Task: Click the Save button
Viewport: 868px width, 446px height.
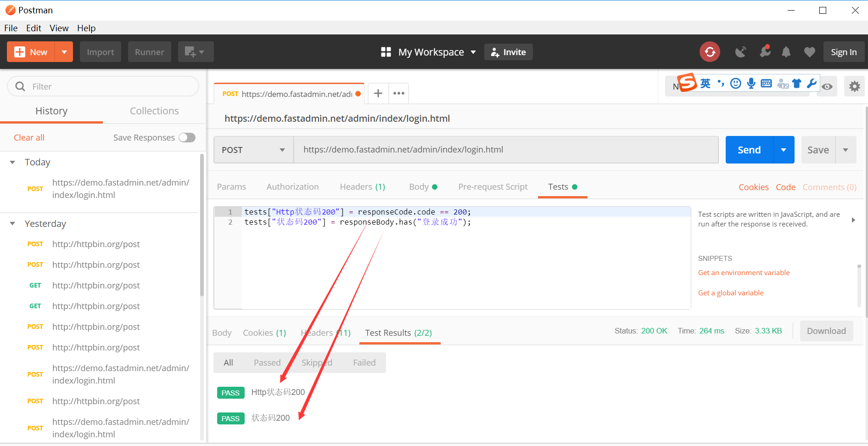Action: click(x=818, y=150)
